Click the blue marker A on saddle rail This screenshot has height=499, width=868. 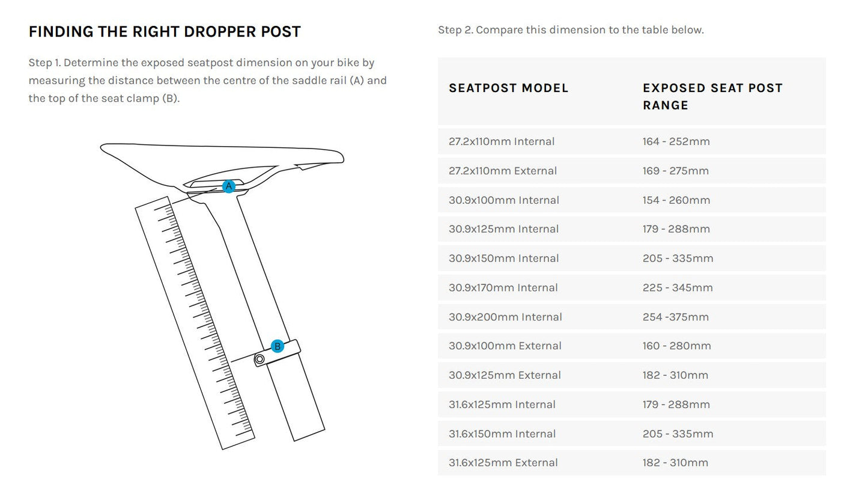(x=228, y=186)
